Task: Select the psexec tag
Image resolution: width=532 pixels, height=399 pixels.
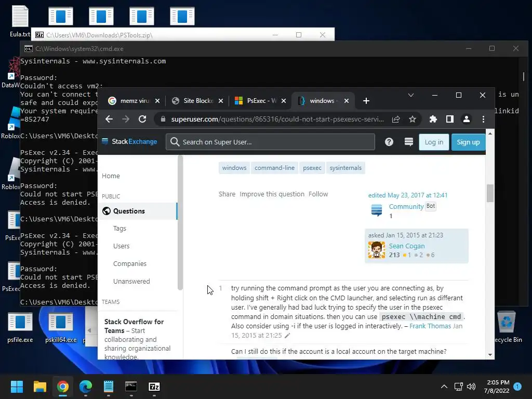Action: click(x=312, y=168)
